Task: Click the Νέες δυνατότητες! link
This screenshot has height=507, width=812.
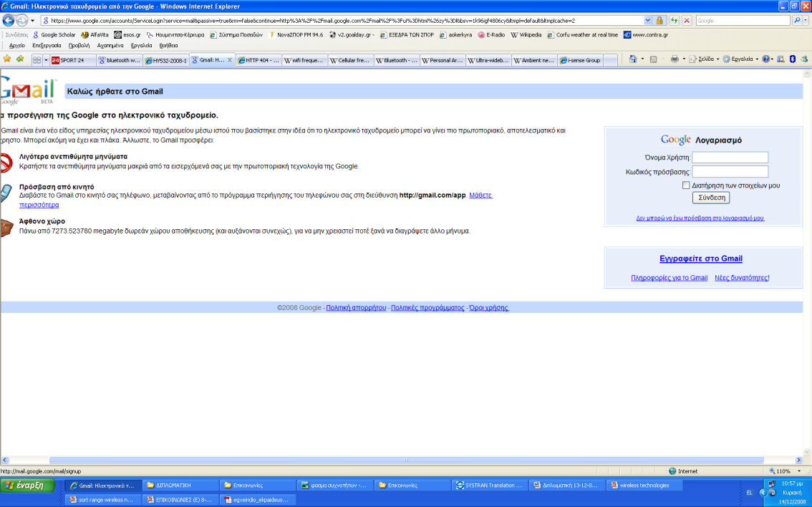Action: coord(742,278)
